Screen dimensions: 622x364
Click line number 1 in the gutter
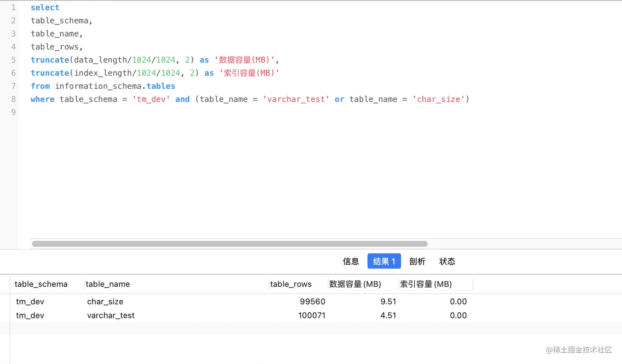14,7
